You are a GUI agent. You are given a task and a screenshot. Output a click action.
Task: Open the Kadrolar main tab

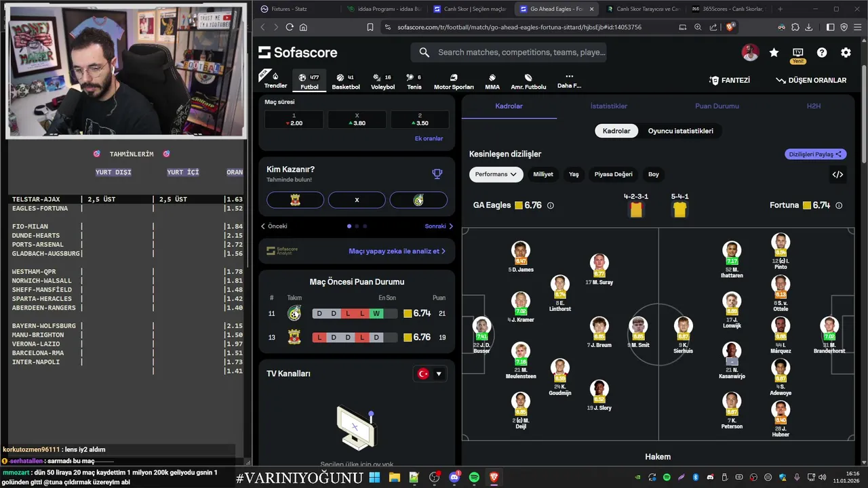click(x=509, y=106)
